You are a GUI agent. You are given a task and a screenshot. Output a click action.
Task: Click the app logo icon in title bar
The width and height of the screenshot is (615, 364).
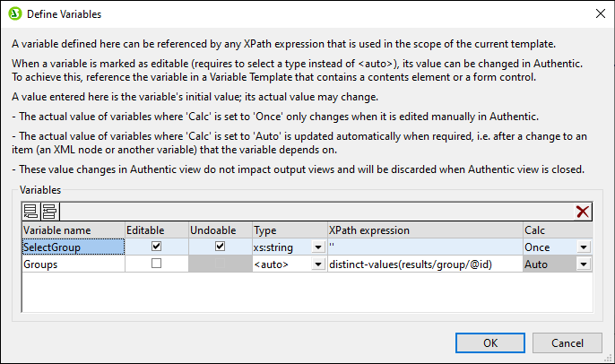14,13
